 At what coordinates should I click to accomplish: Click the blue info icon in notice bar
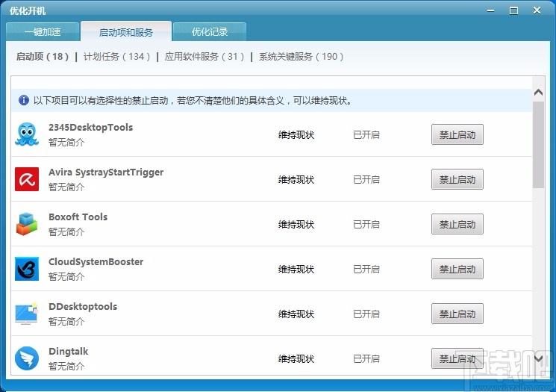[x=24, y=100]
